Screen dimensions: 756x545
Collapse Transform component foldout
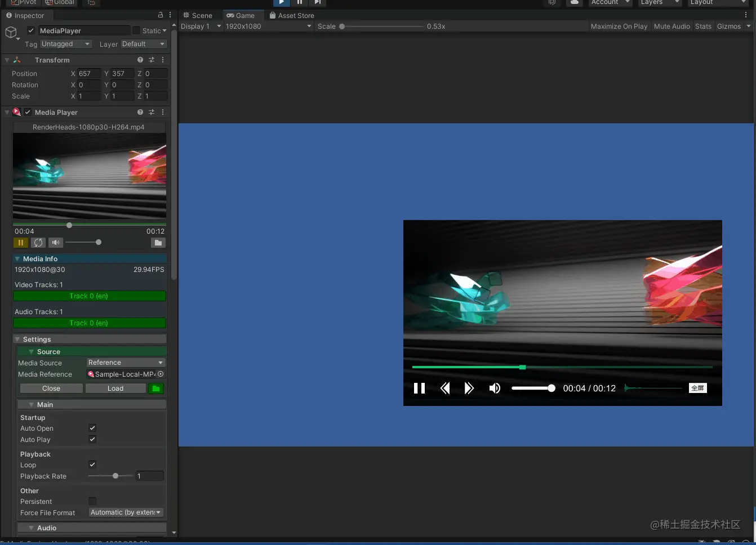[7, 60]
